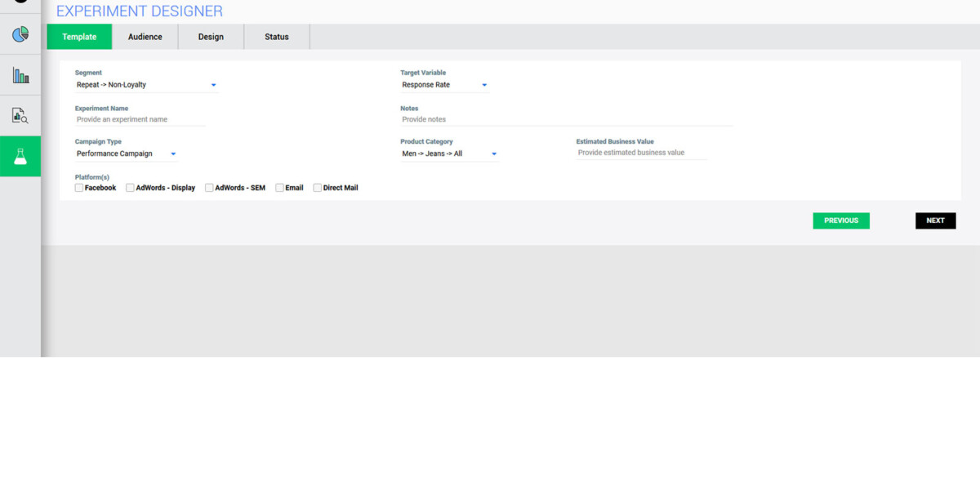Screen dimensions: 980x490
Task: Toggle the Email platform checkbox
Action: click(279, 188)
